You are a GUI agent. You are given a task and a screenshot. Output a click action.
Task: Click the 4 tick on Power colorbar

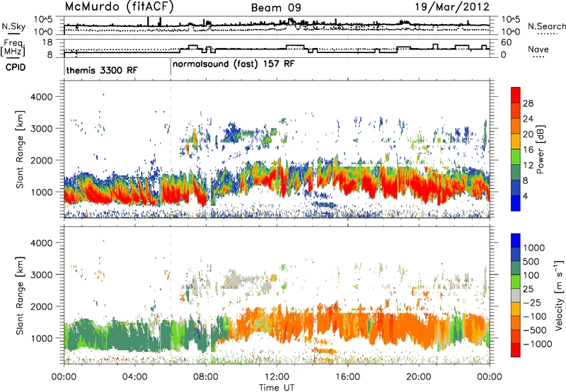[x=525, y=197]
